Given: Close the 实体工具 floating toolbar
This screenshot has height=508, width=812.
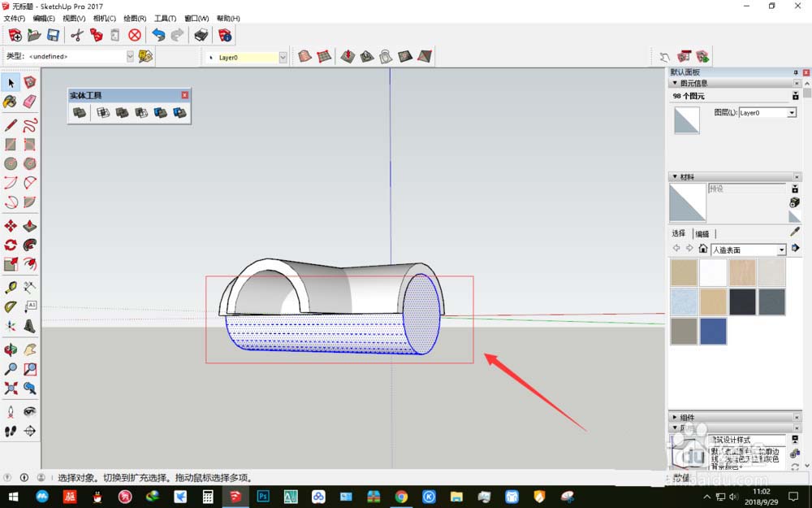Looking at the screenshot, I should click(185, 95).
